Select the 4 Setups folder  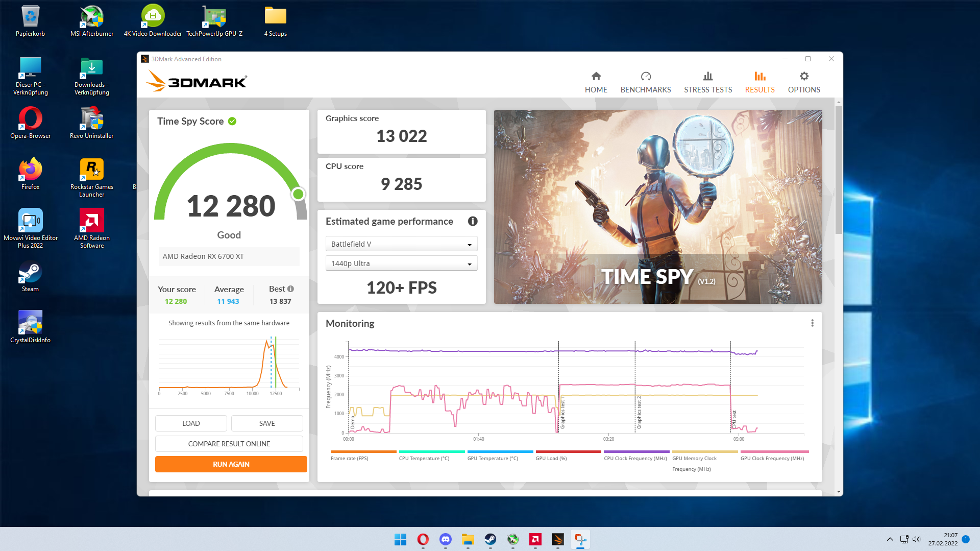point(276,21)
